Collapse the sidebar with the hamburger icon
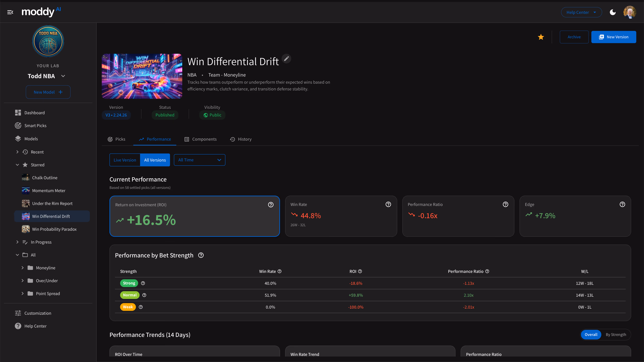This screenshot has width=644, height=362. [x=10, y=12]
